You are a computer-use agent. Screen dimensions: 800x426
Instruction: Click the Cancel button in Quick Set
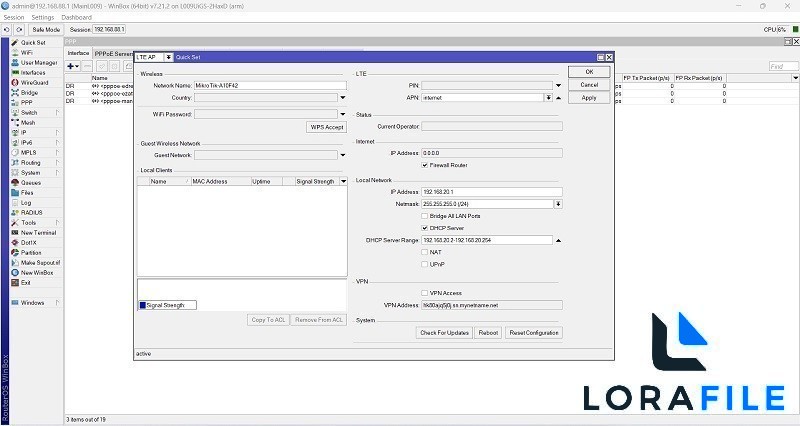pyautogui.click(x=589, y=85)
